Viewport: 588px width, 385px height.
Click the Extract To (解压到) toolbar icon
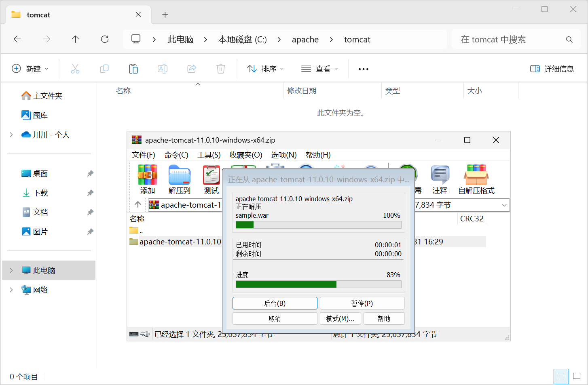coord(179,179)
